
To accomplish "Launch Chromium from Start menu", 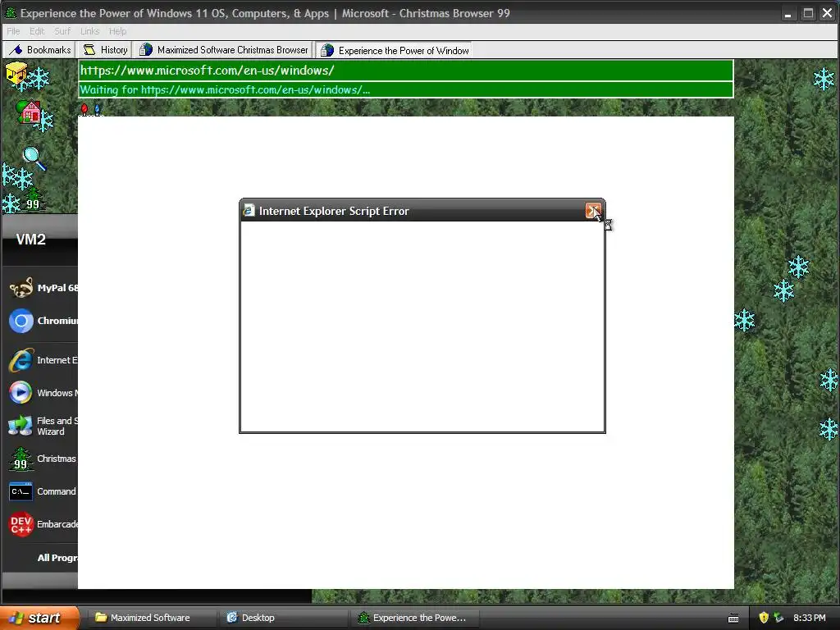I will (x=43, y=321).
